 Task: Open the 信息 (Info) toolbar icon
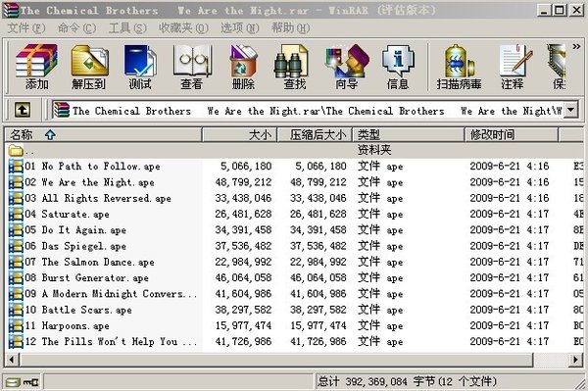(398, 67)
